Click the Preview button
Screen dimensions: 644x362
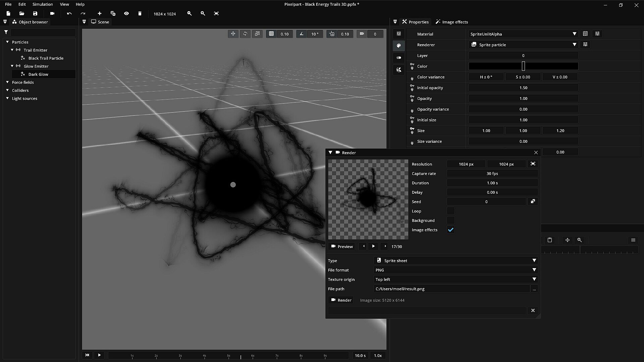pos(342,246)
